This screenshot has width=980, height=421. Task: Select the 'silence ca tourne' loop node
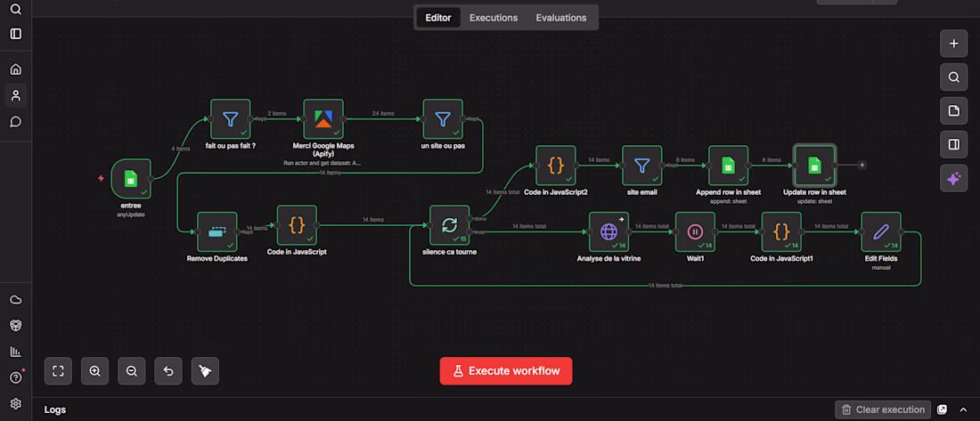click(x=449, y=225)
